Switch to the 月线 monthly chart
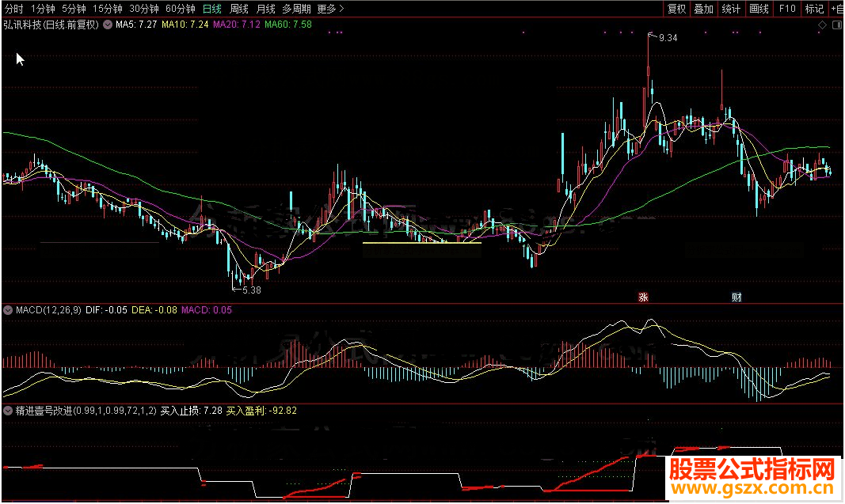Viewport: 845px width, 504px height. [x=265, y=9]
